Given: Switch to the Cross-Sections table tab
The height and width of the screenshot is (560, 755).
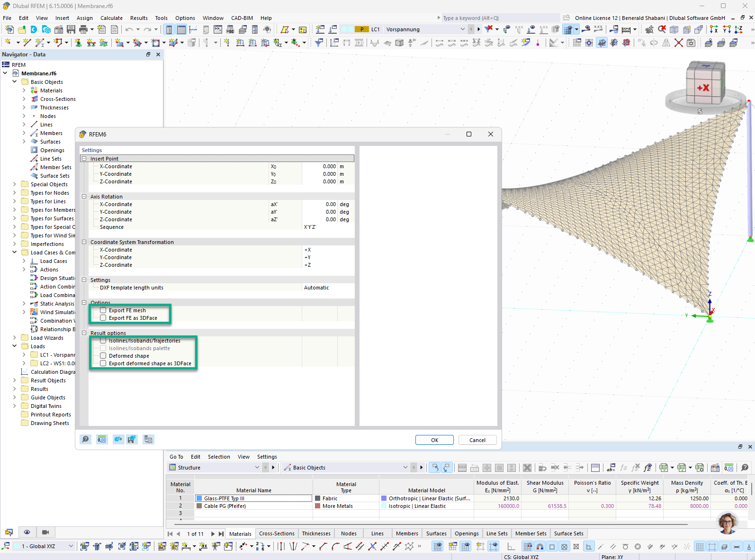Looking at the screenshot, I should pos(277,533).
